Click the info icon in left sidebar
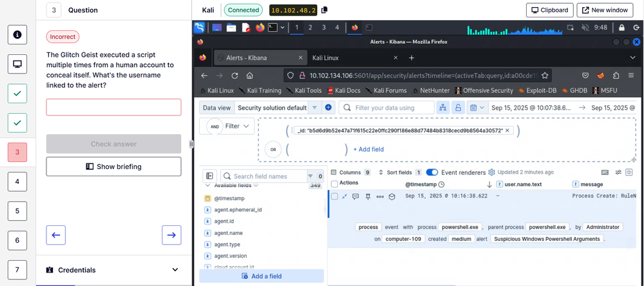The height and width of the screenshot is (286, 644). tap(17, 34)
